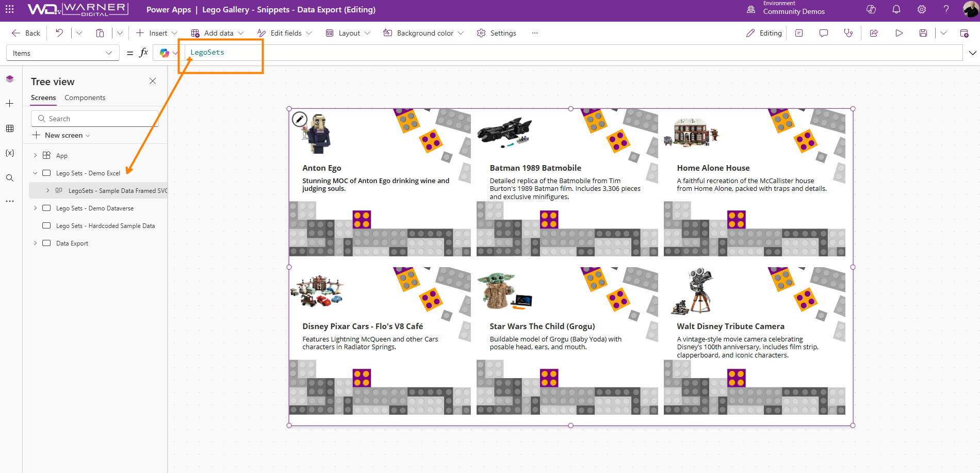Open the Background color picker
The height and width of the screenshot is (473, 980).
tap(423, 33)
